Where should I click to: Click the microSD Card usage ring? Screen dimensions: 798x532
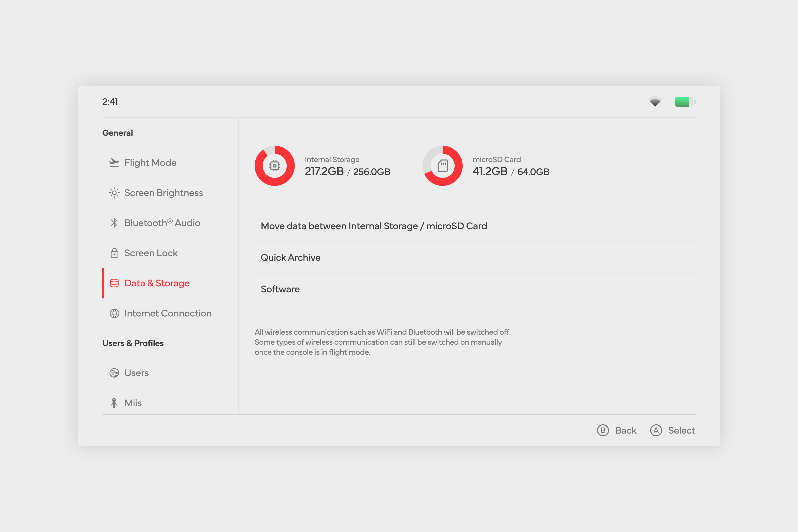point(442,166)
